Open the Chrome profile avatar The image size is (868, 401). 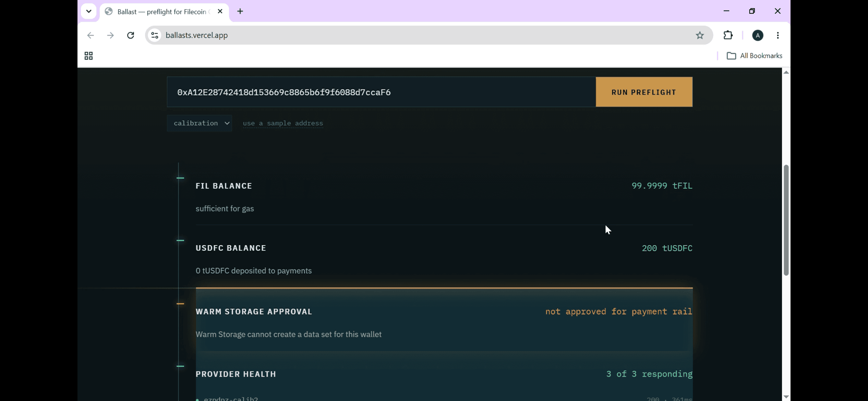point(758,35)
